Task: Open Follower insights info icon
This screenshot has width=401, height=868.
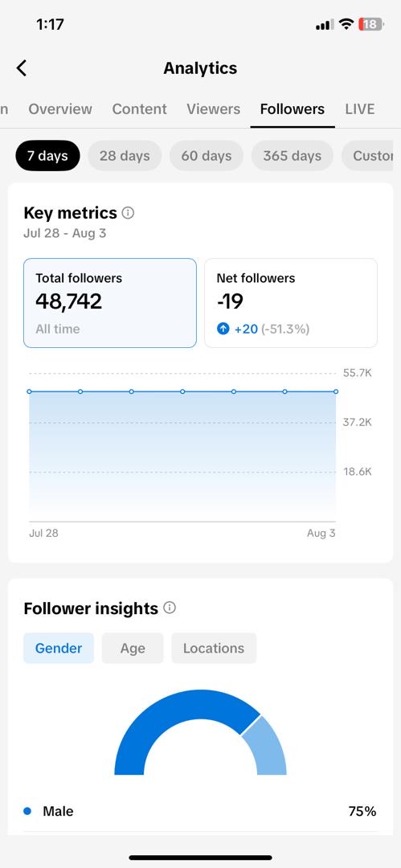Action: click(x=170, y=608)
